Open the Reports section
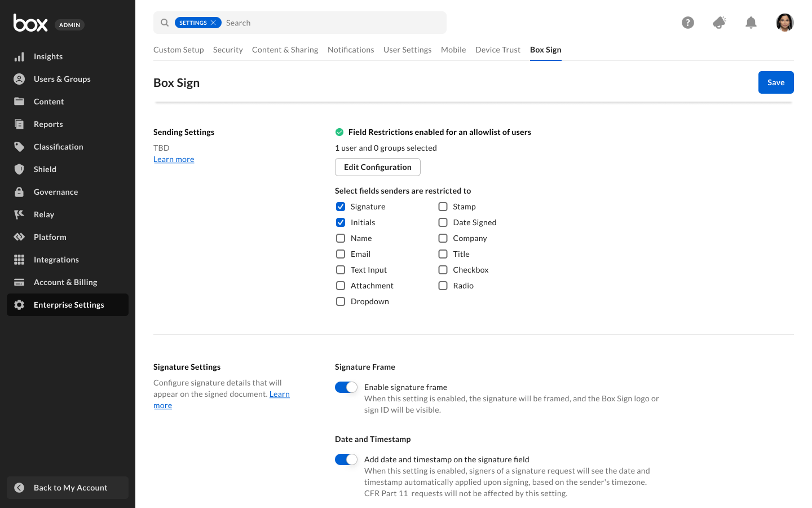Viewport: 812px width, 508px height. (x=48, y=124)
